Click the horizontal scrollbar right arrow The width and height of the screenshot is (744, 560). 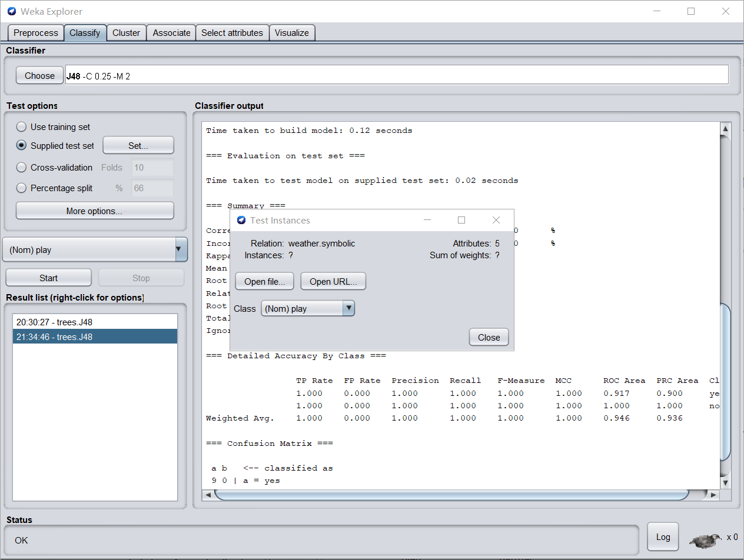[713, 495]
